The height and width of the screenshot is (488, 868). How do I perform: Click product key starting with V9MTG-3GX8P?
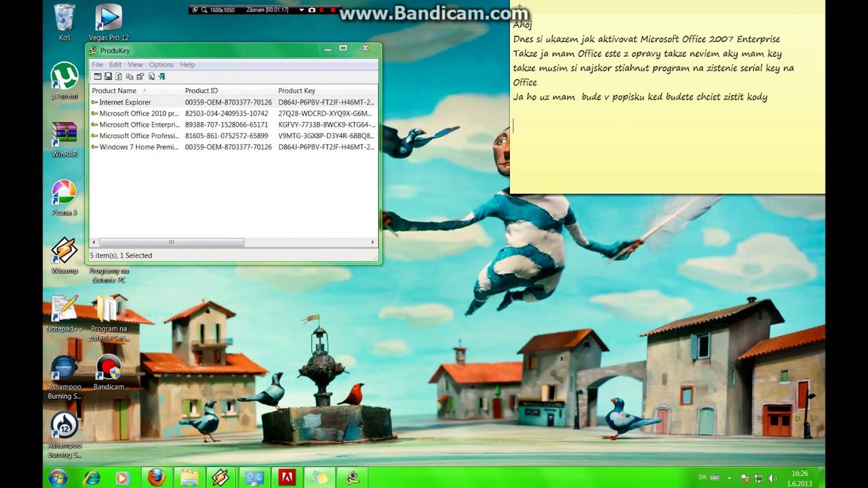click(x=325, y=136)
